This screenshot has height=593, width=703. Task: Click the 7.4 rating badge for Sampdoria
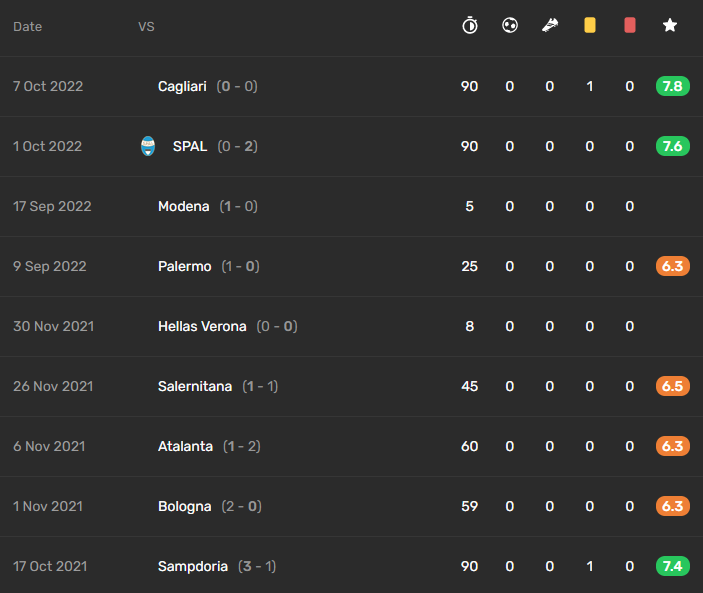[x=673, y=566]
